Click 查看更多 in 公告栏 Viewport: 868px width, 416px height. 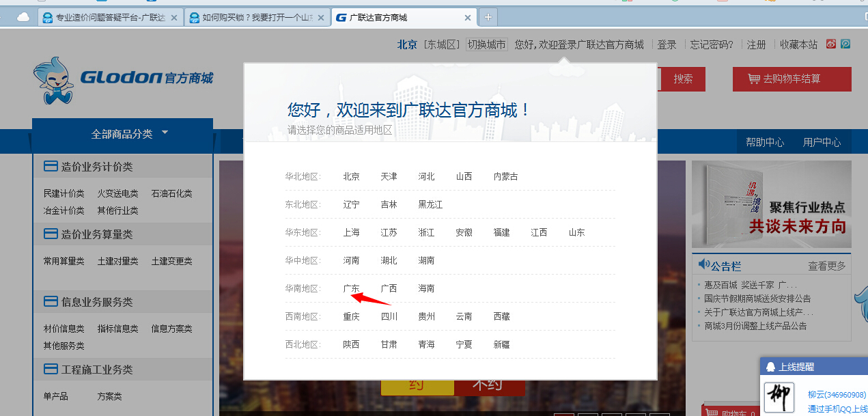(x=826, y=266)
